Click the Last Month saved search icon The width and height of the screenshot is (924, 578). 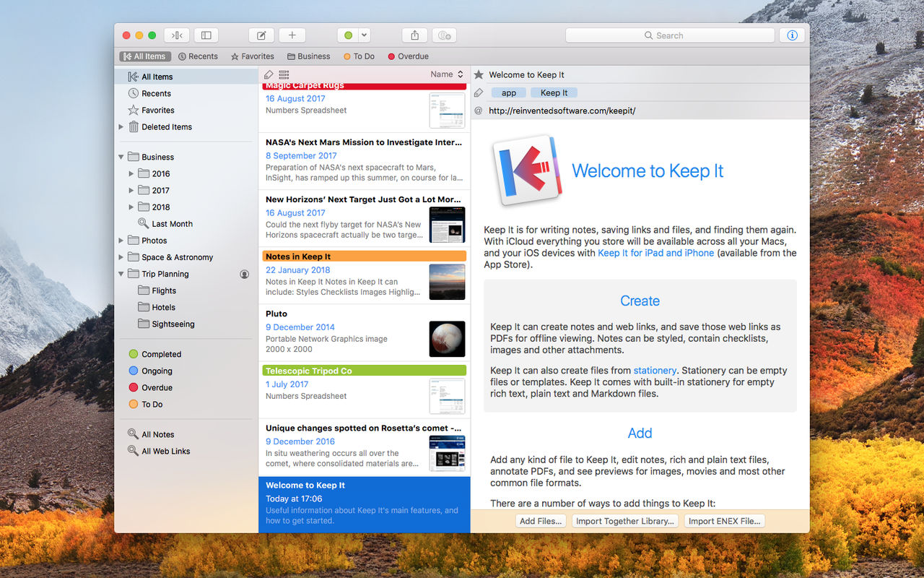pos(144,224)
